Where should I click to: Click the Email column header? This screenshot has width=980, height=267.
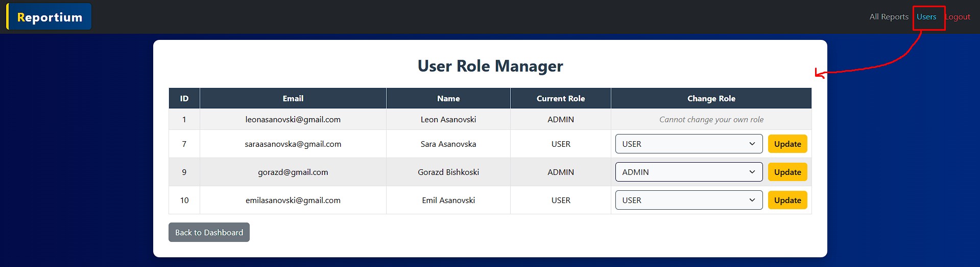tap(293, 99)
